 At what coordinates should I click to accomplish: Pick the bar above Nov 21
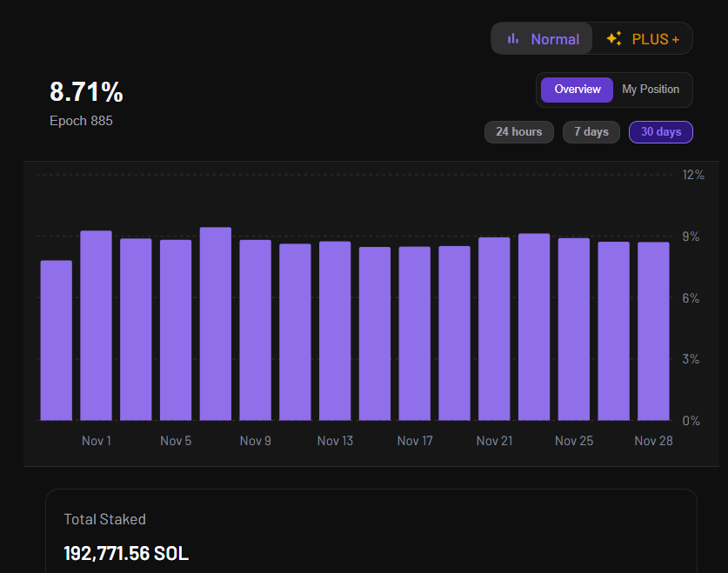(x=494, y=330)
